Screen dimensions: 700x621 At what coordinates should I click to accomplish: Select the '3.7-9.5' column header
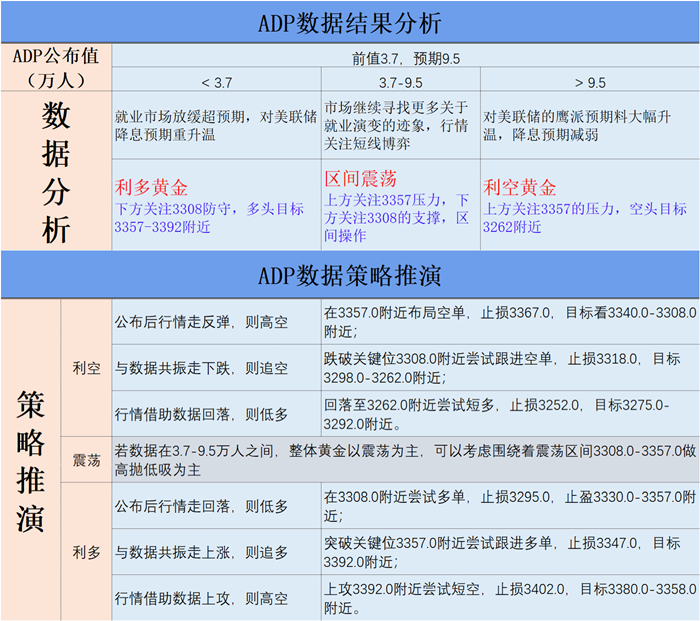(x=400, y=79)
